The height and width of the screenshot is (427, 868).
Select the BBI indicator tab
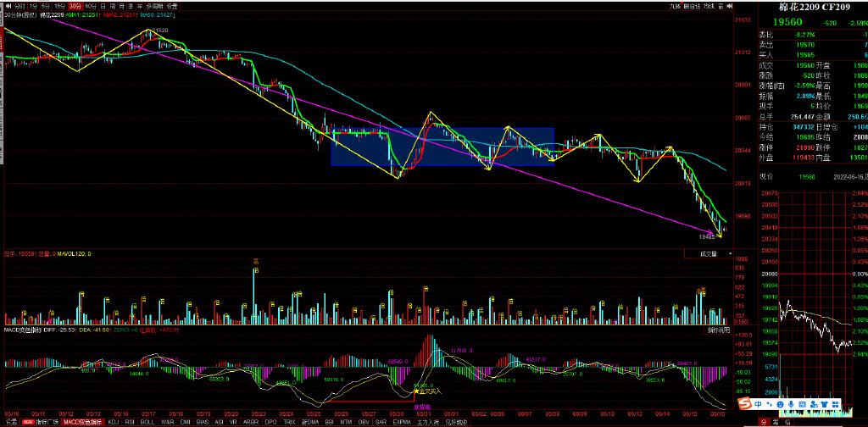tap(329, 422)
